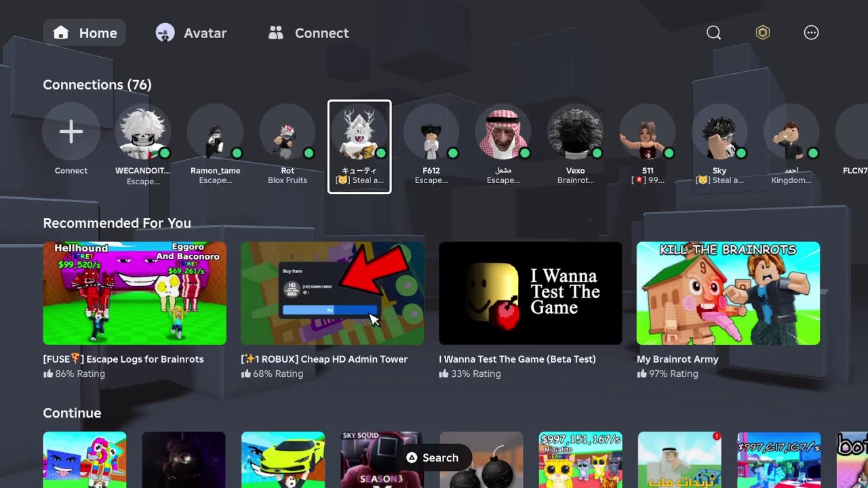Select friend مشعل with red headscarf
The image size is (868, 488).
[x=503, y=131]
